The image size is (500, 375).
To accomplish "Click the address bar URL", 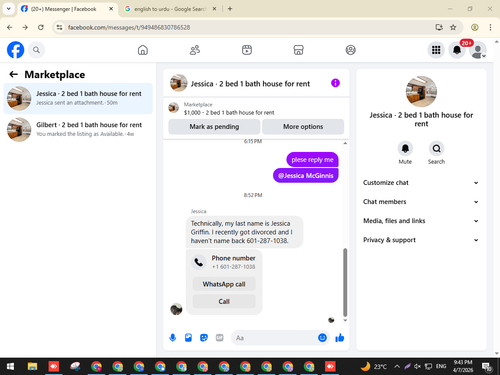I will [129, 27].
